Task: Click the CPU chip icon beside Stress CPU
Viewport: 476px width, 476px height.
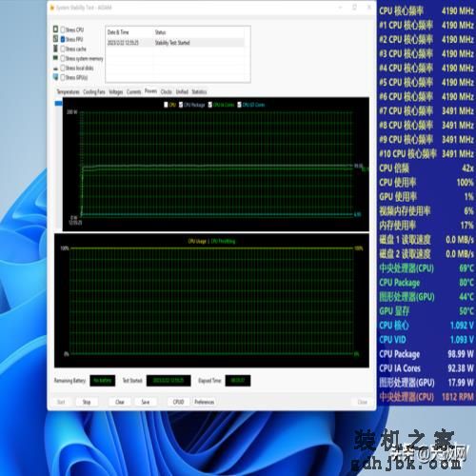Action: 55,30
